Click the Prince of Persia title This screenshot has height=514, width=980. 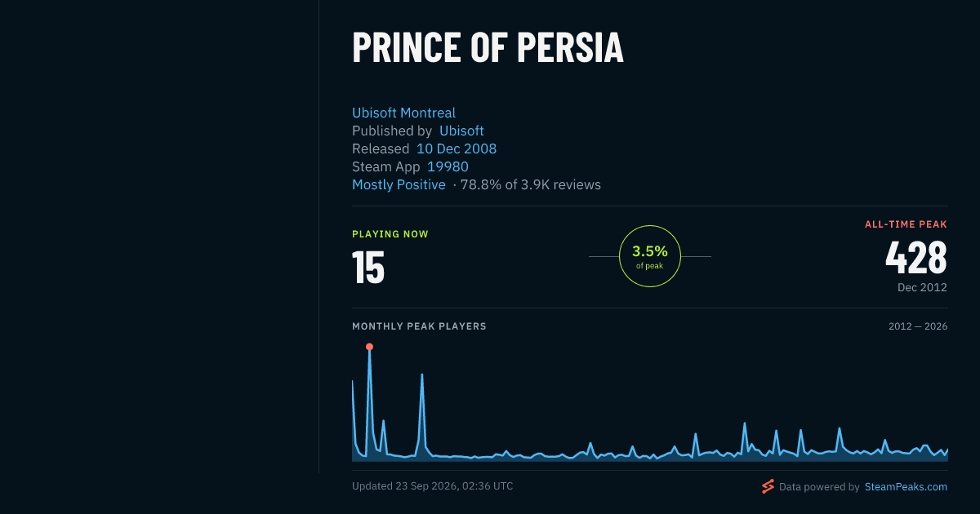[488, 47]
